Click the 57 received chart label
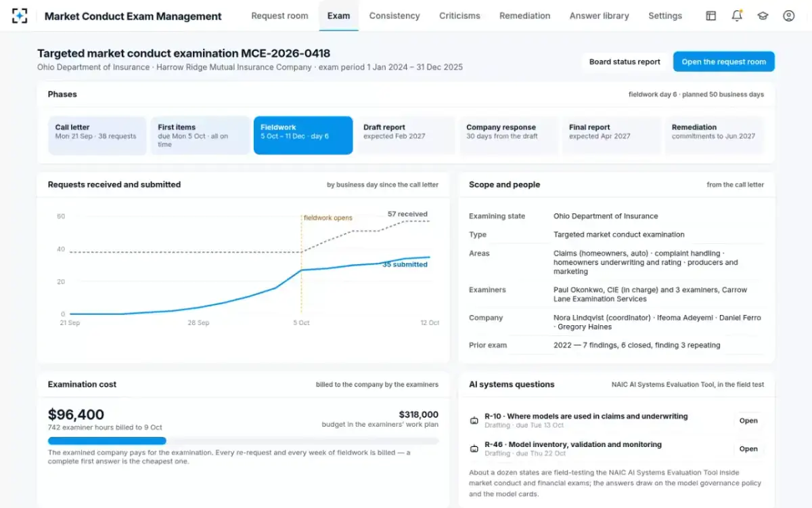The width and height of the screenshot is (812, 508). pos(407,214)
